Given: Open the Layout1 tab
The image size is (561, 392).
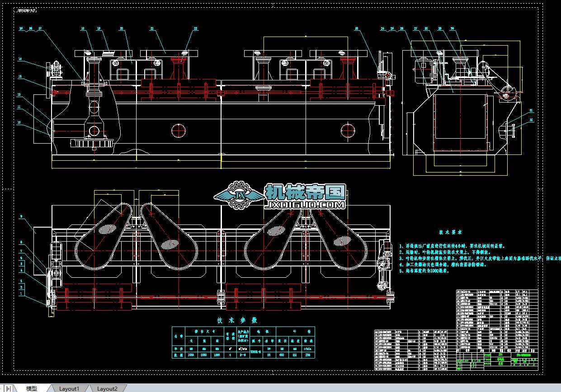Looking at the screenshot, I should tap(69, 388).
